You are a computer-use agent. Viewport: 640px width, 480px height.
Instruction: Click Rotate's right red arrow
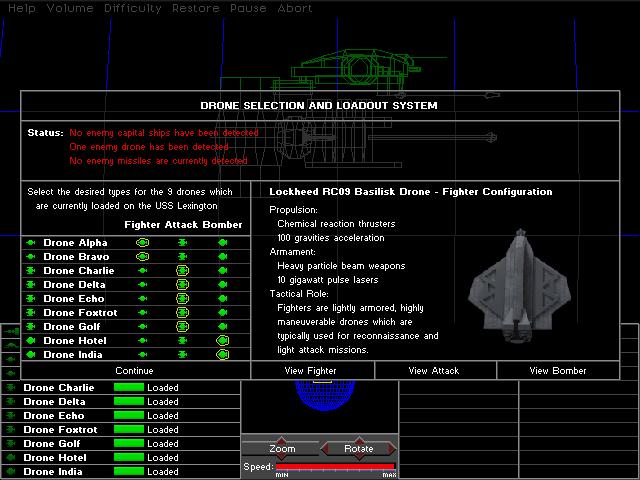pos(391,449)
